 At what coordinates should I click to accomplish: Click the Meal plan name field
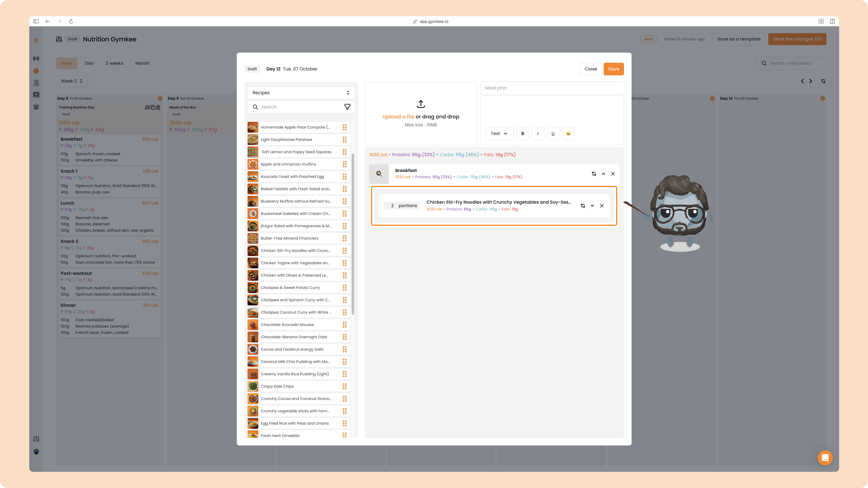pyautogui.click(x=552, y=88)
